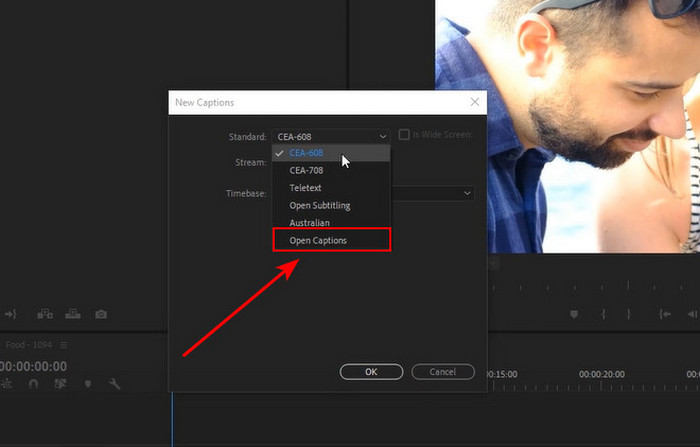This screenshot has width=700, height=447.
Task: Toggle the timeline Snap magnet icon
Action: (35, 384)
